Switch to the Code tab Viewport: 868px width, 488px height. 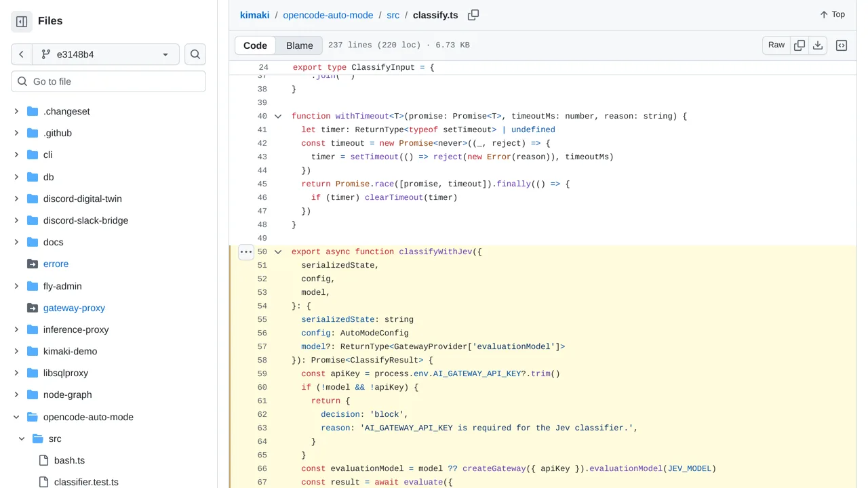[255, 45]
